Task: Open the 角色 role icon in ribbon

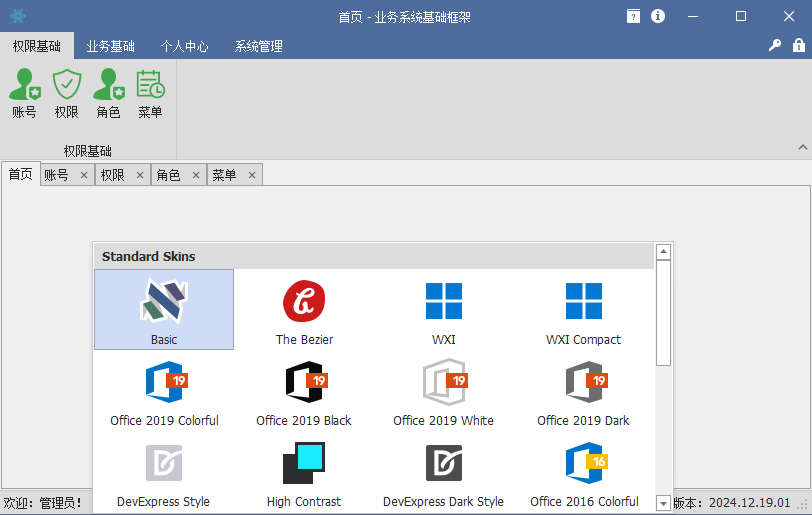Action: [x=109, y=93]
